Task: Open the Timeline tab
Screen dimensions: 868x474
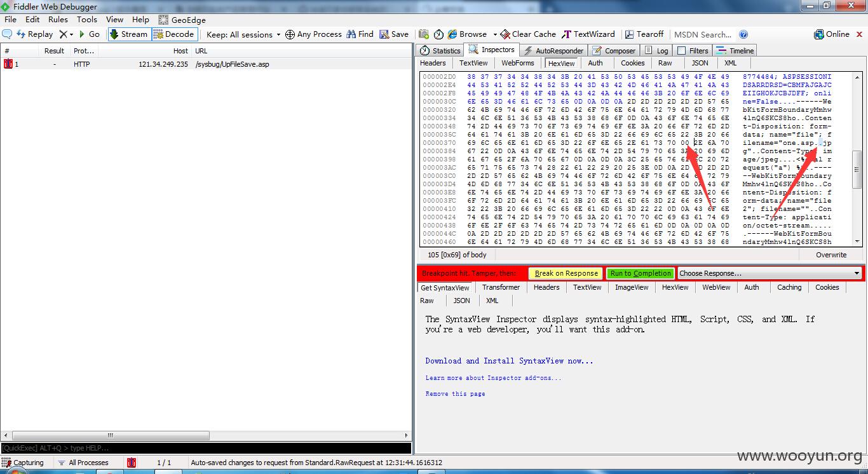Action: coord(735,50)
